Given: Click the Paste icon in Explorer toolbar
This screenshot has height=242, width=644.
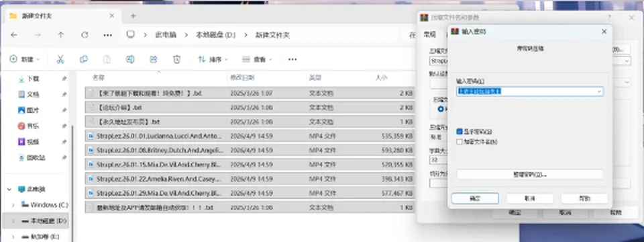Looking at the screenshot, I should [107, 59].
